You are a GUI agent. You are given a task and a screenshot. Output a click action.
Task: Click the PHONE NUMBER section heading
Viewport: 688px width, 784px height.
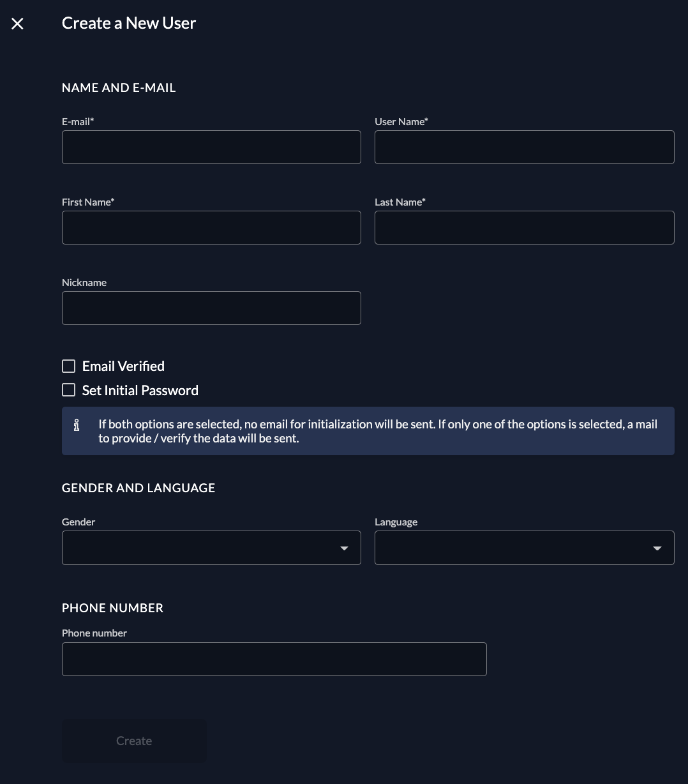click(112, 608)
